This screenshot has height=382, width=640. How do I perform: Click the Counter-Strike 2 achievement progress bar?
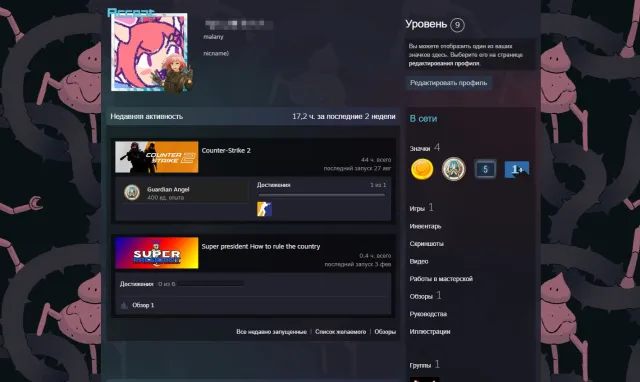321,195
